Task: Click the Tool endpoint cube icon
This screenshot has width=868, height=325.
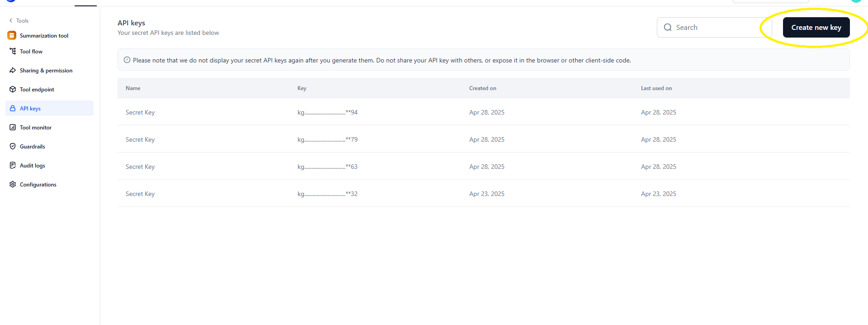Action: point(13,89)
